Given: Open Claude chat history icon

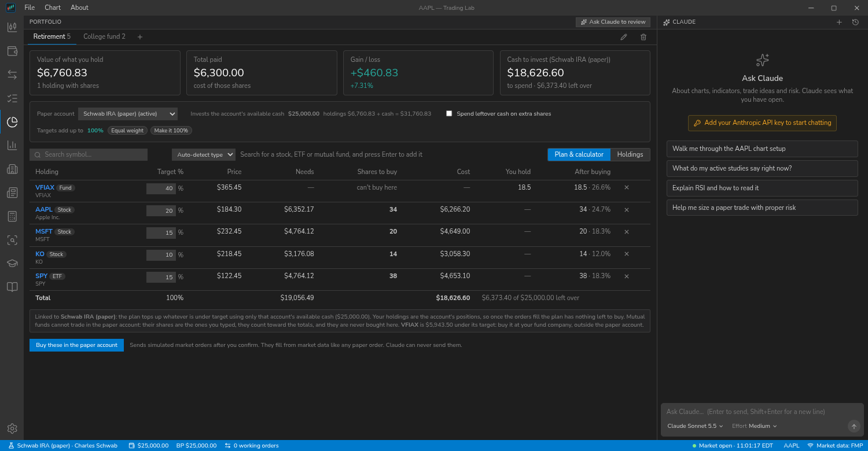Looking at the screenshot, I should tap(856, 22).
